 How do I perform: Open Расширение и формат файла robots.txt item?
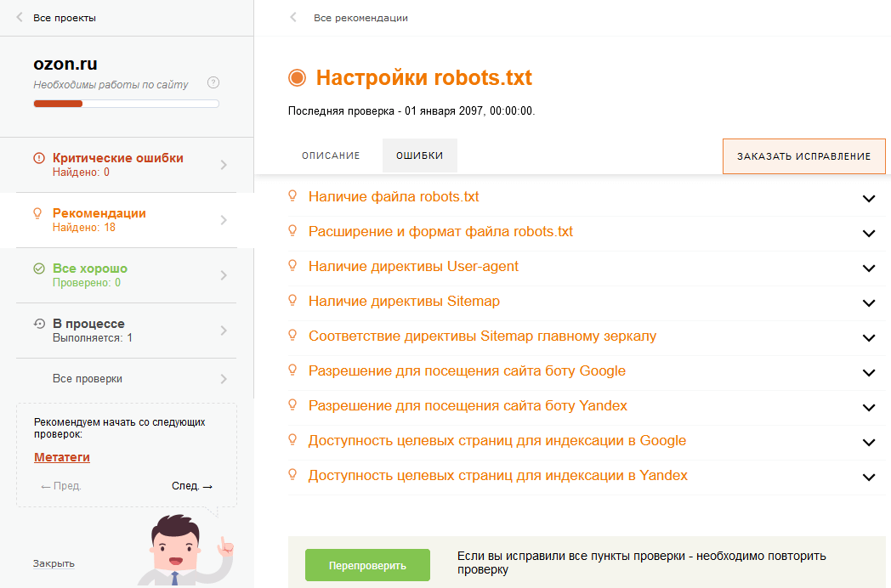point(440,232)
